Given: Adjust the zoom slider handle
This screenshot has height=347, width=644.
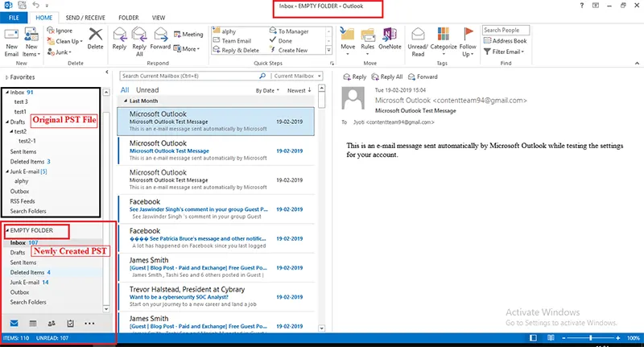Looking at the screenshot, I should pos(591,338).
